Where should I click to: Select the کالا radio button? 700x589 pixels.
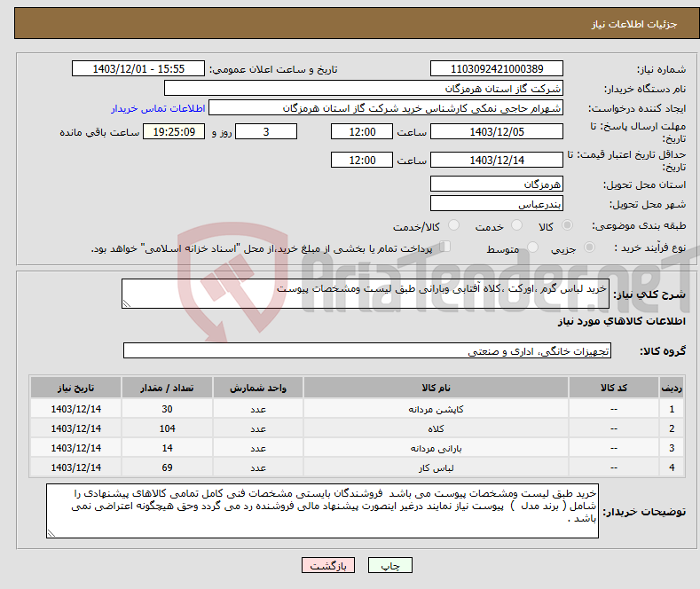pos(567,225)
